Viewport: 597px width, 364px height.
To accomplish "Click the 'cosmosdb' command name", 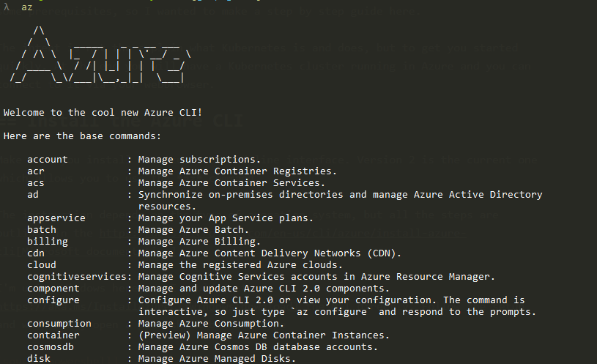I will click(x=51, y=346).
